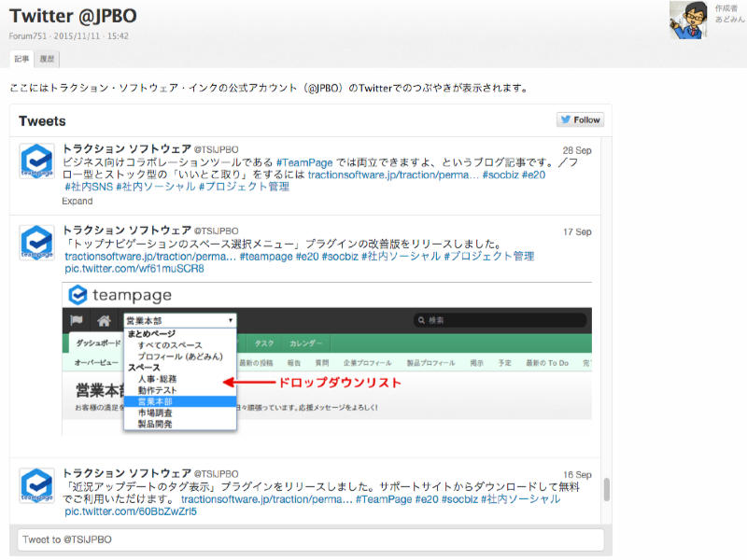
Task: Open #socbiz in the 16 Sep tweet
Action: (459, 499)
